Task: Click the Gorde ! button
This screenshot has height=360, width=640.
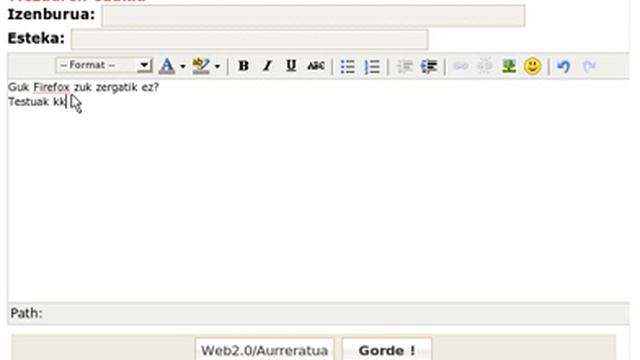Action: pyautogui.click(x=387, y=350)
